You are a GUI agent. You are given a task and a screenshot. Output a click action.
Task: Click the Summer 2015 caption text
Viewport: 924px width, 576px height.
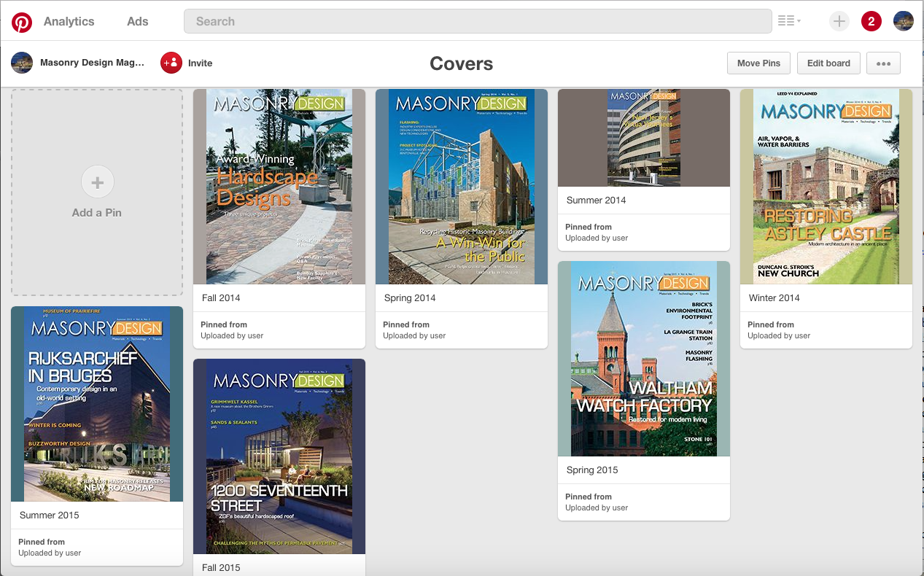point(50,515)
